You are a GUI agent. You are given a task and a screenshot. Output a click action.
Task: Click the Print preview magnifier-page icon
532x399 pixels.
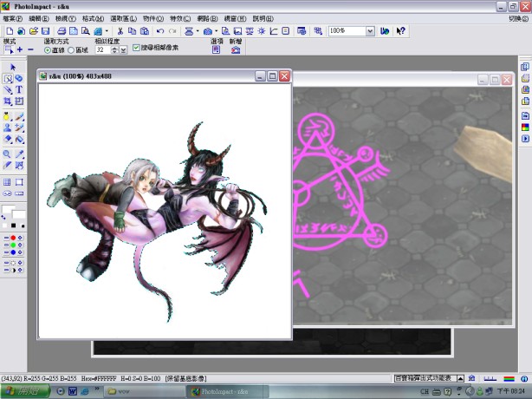85,31
